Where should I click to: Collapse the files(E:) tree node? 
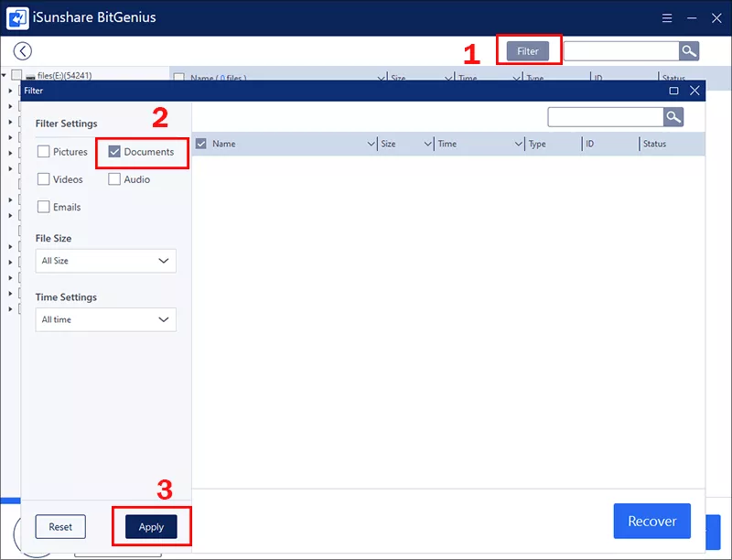[x=4, y=75]
